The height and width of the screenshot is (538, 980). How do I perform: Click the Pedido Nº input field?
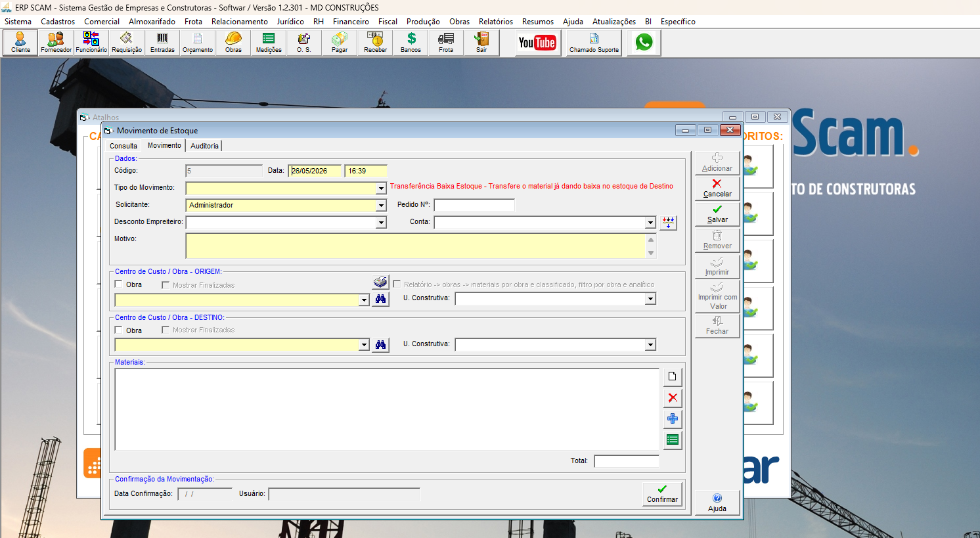click(474, 205)
